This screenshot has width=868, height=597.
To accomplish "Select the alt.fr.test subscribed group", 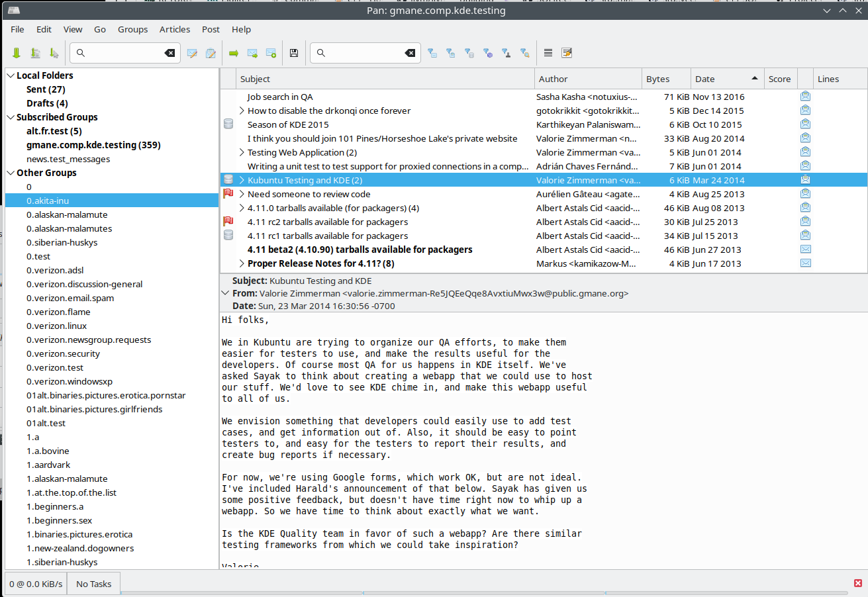I will click(x=54, y=131).
